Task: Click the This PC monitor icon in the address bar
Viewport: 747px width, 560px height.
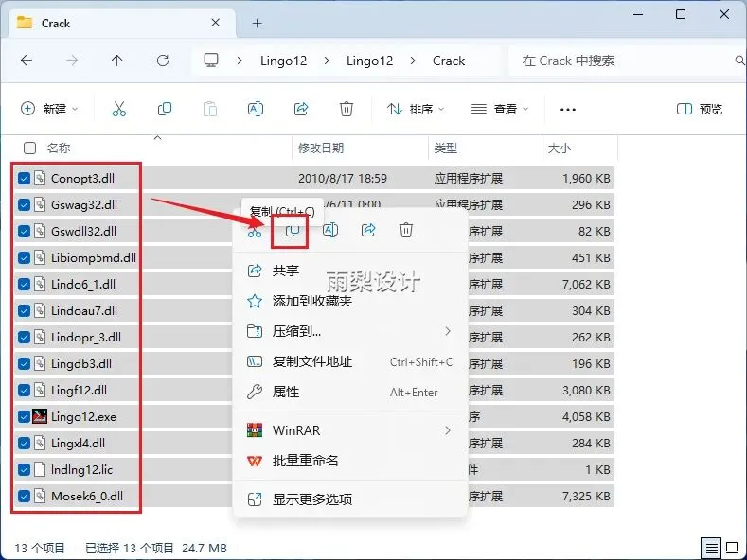Action: pyautogui.click(x=210, y=61)
